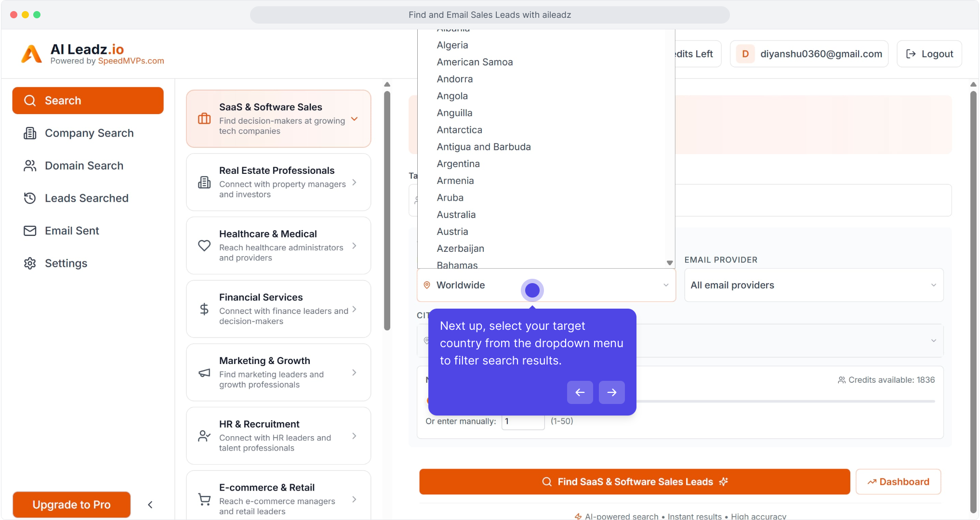This screenshot has width=980, height=520.
Task: Click the manual lead count input field
Action: click(x=523, y=421)
